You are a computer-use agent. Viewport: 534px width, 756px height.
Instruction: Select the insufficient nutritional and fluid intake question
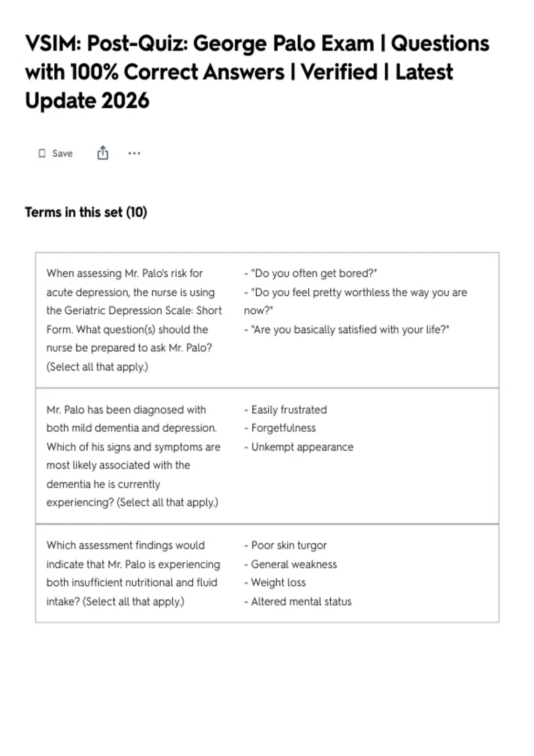133,573
